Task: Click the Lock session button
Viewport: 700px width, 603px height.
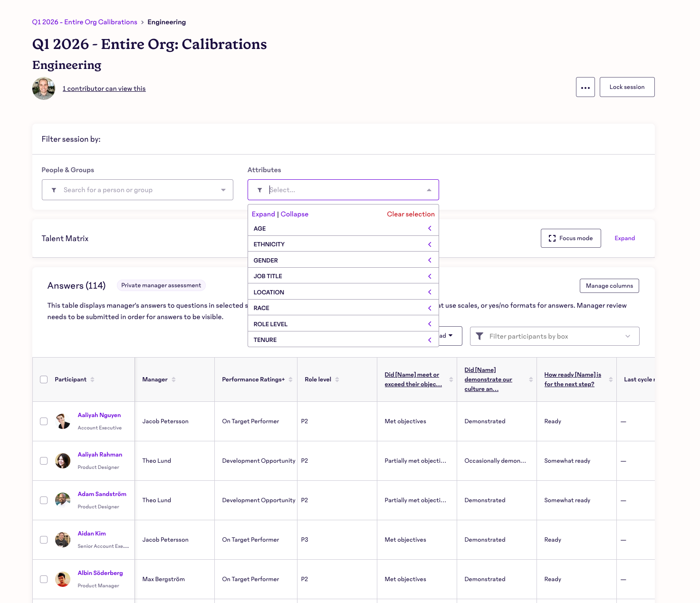Action: pos(626,88)
